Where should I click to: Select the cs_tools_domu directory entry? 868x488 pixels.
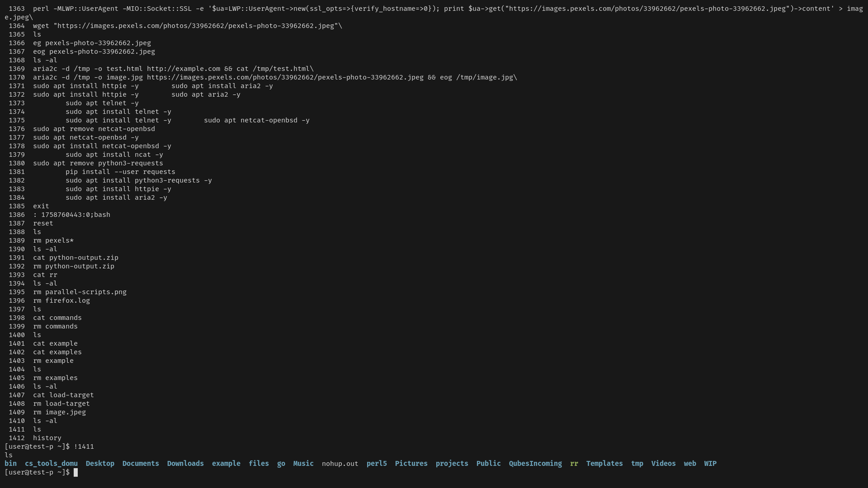point(51,463)
